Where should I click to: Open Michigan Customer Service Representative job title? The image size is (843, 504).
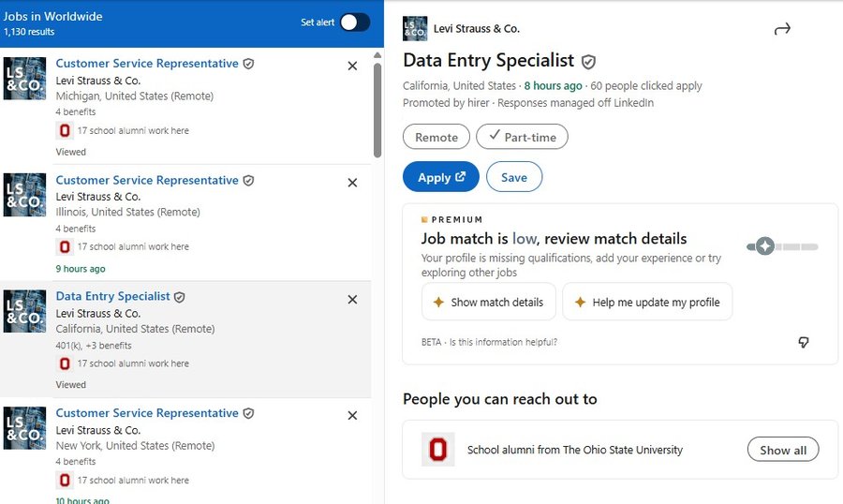[x=147, y=64]
